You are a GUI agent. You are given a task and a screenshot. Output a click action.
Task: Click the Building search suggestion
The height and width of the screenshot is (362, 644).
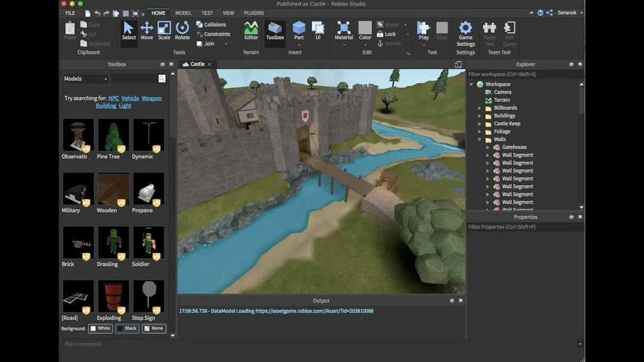106,106
